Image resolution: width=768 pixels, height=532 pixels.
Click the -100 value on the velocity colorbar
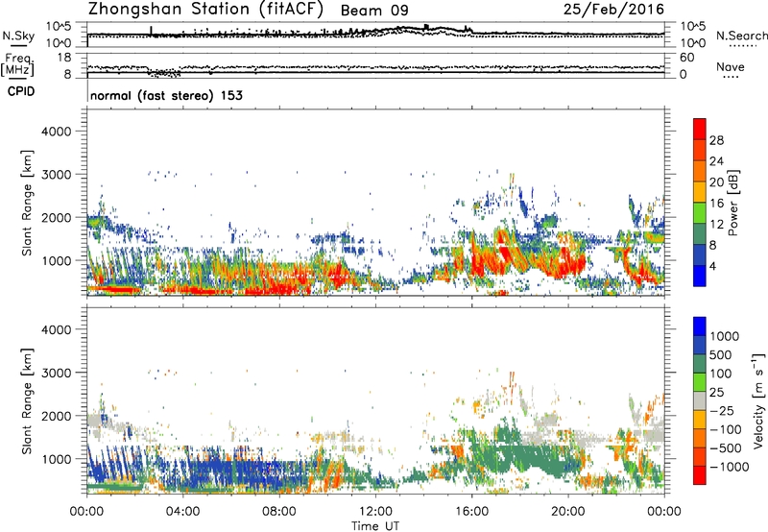(725, 429)
